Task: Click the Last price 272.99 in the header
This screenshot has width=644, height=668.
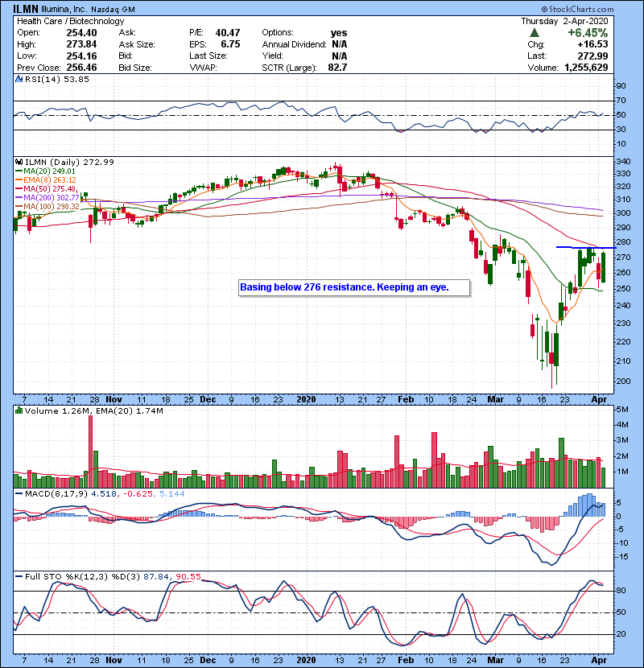Action: point(592,56)
